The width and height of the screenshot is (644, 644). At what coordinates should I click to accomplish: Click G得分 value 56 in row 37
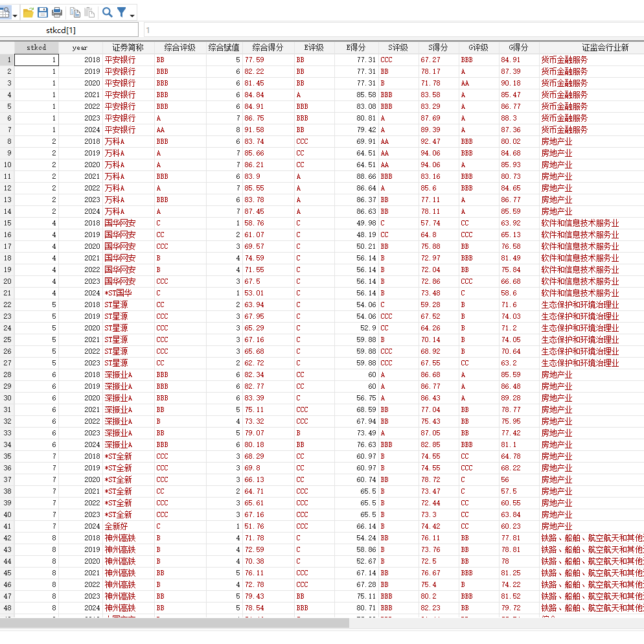pyautogui.click(x=505, y=479)
